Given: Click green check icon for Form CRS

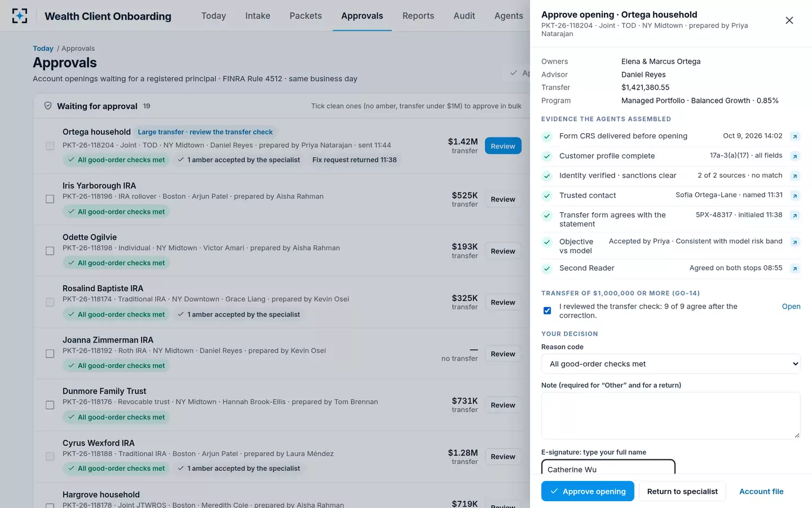Looking at the screenshot, I should [547, 137].
